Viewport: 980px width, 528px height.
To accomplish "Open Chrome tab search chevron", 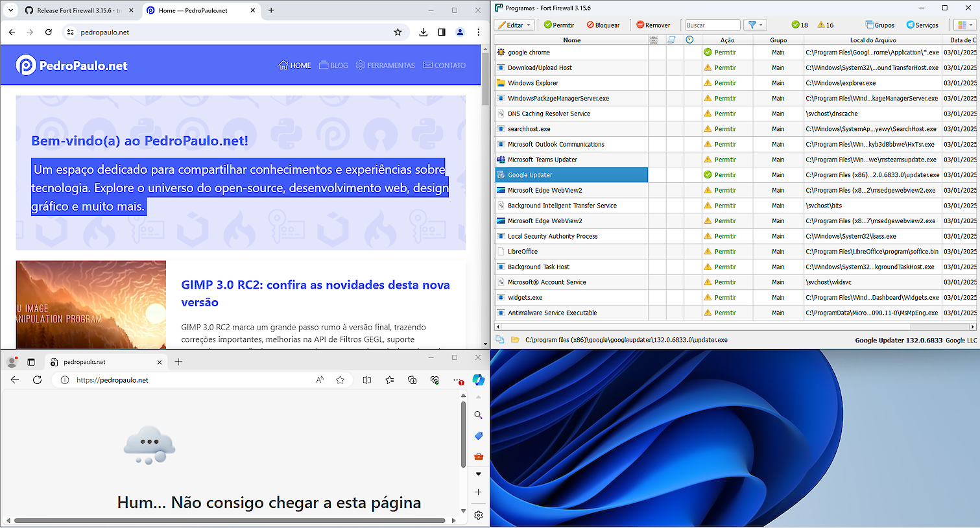I will (10, 10).
